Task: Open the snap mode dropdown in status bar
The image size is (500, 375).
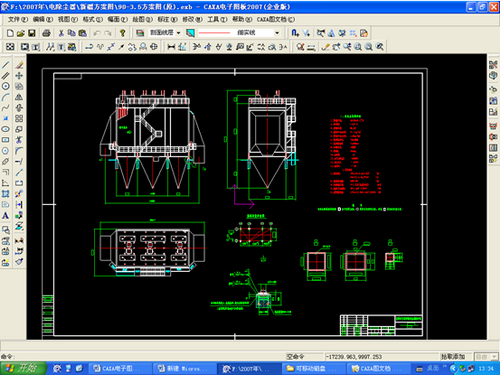Action: [486, 357]
